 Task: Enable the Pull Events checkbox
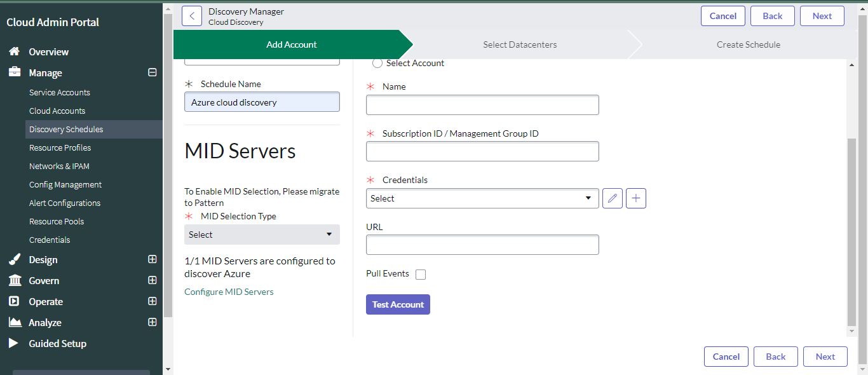[421, 275]
